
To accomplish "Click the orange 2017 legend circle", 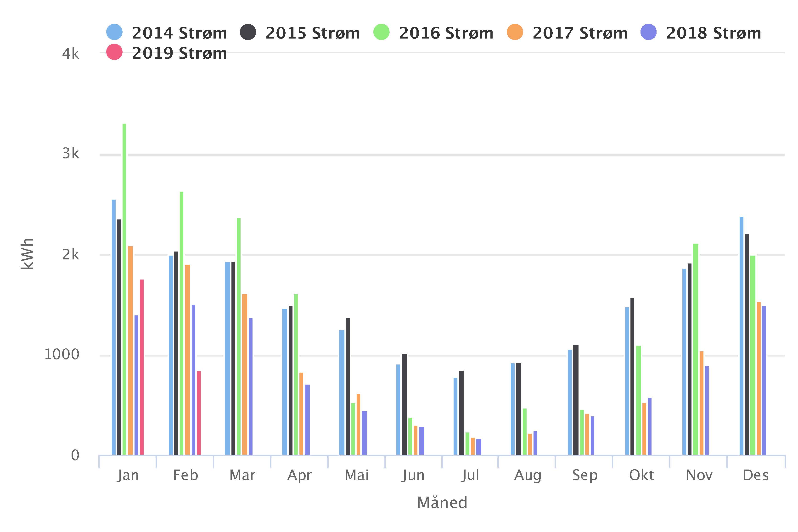I will coord(515,32).
